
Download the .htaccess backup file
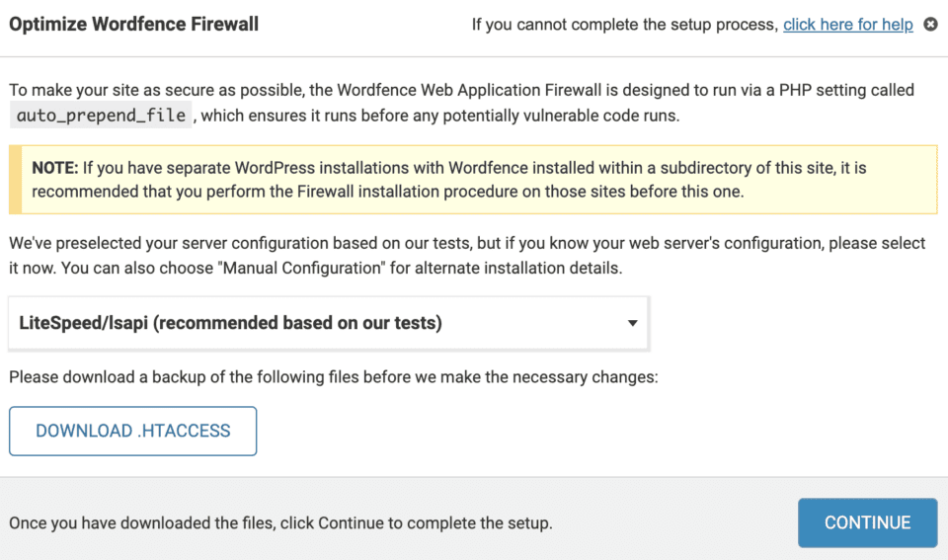pyautogui.click(x=133, y=431)
